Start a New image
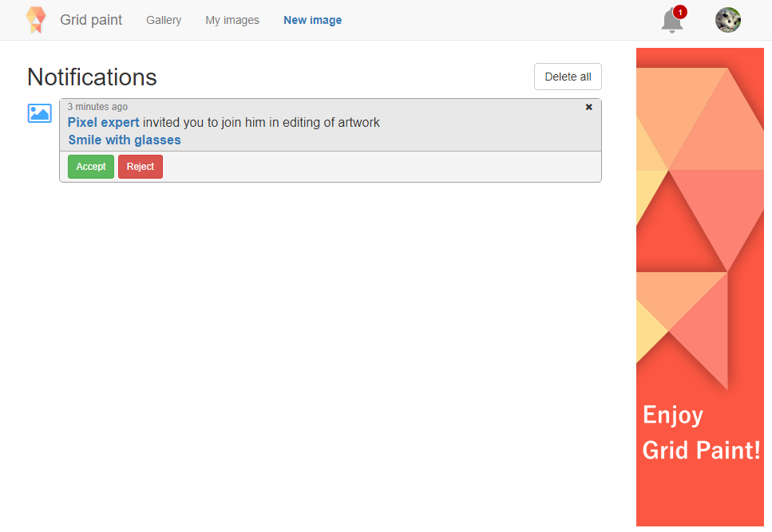This screenshot has width=772, height=532. coord(313,20)
